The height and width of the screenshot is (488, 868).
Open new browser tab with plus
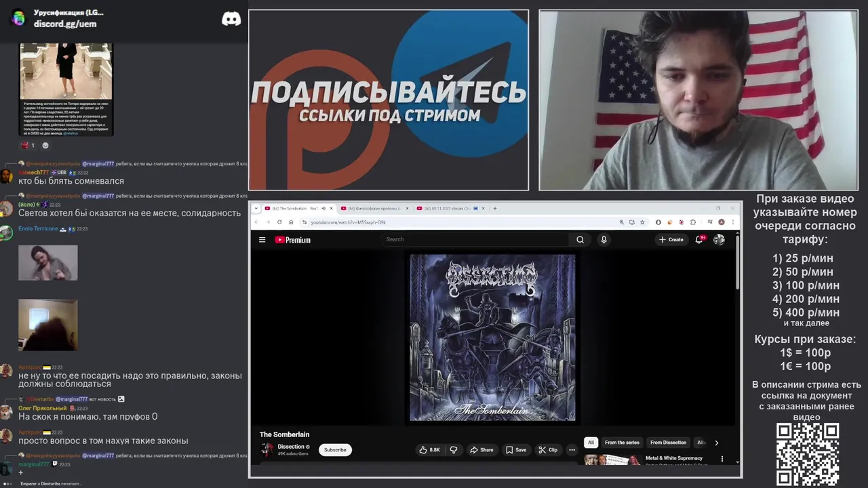[494, 208]
